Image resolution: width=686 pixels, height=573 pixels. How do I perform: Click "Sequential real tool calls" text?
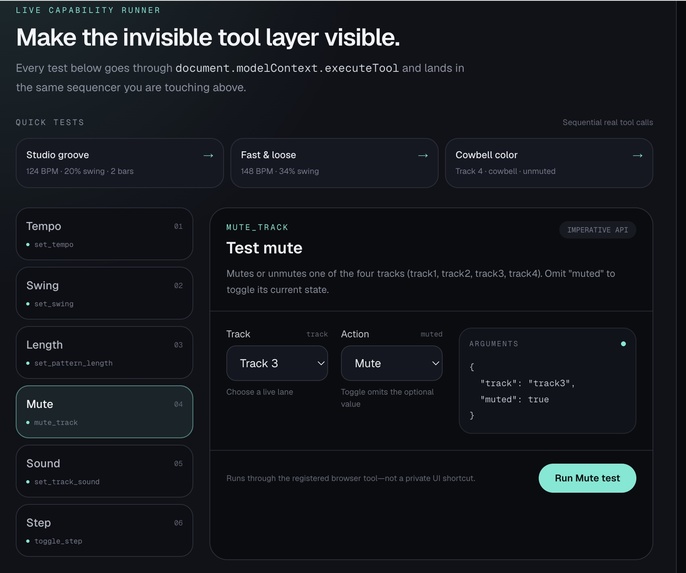click(608, 122)
